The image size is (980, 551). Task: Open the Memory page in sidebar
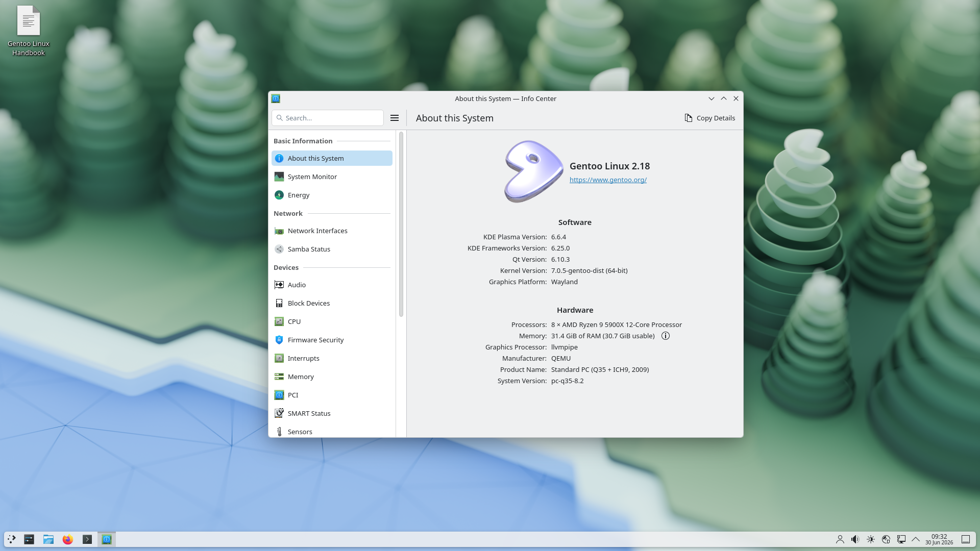(332, 377)
